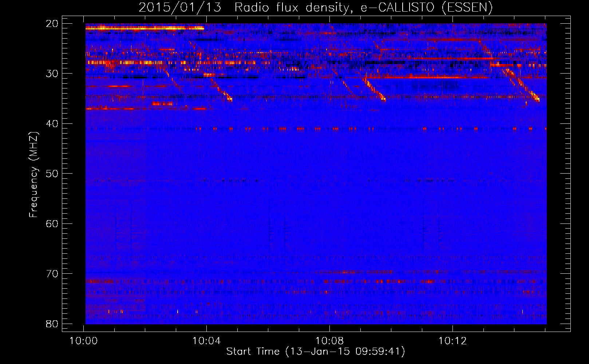Click the '10:00' time tick label

(x=84, y=341)
